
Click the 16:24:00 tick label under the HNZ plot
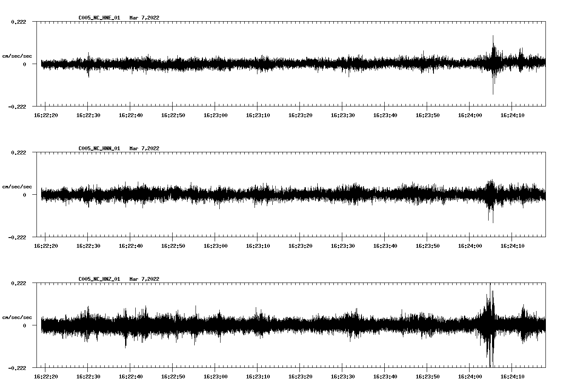pos(470,376)
